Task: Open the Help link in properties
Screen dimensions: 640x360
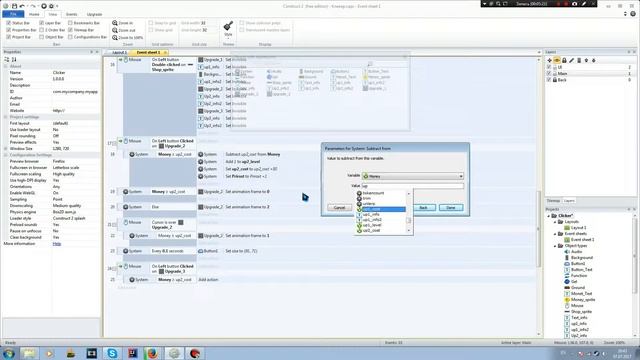Action: click(x=57, y=244)
